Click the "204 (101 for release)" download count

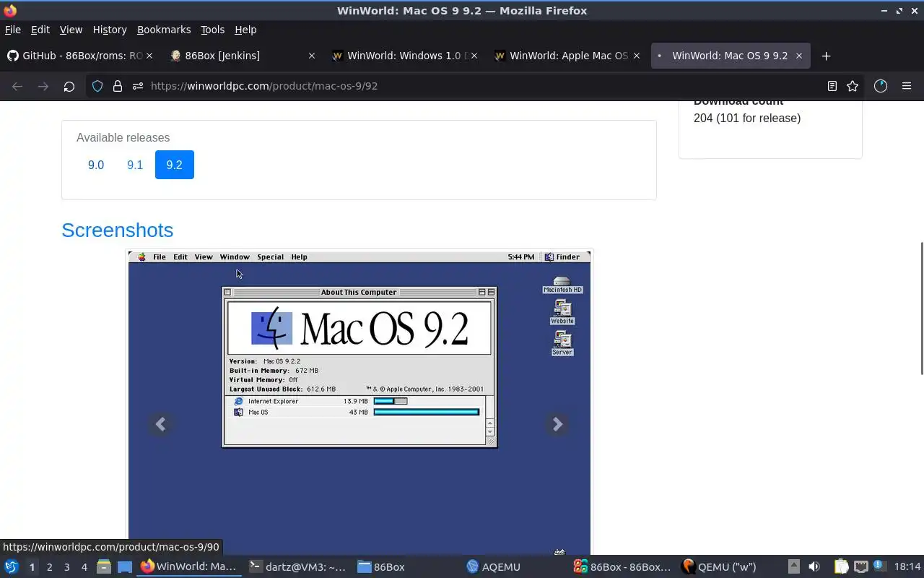(747, 118)
